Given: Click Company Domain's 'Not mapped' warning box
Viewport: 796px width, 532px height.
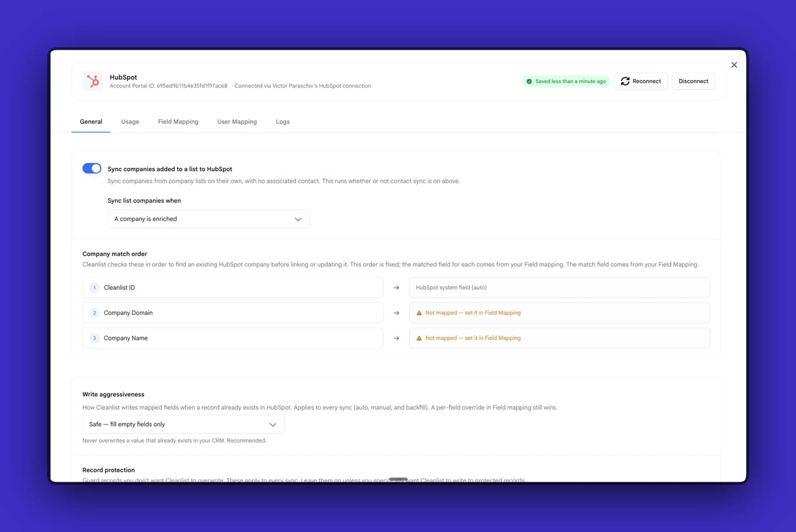Looking at the screenshot, I should point(559,313).
